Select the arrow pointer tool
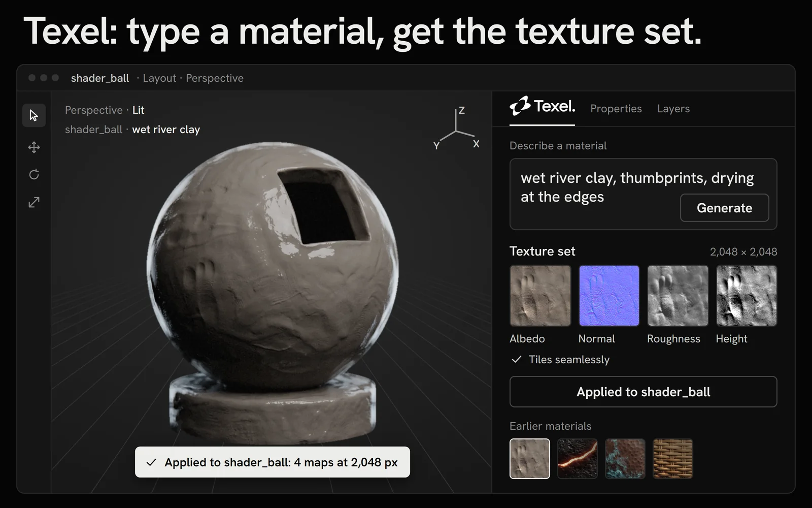812x508 pixels. click(34, 116)
